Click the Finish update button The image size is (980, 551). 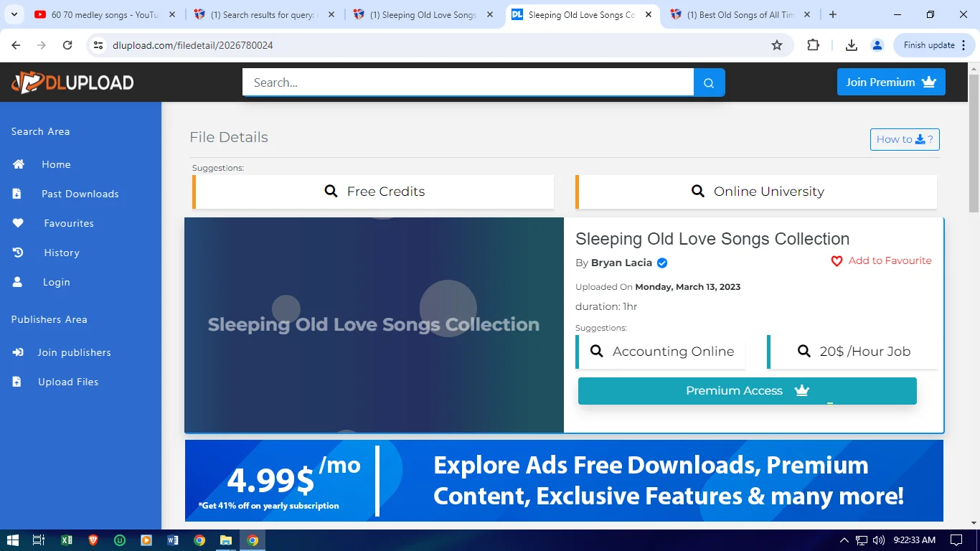coord(934,45)
